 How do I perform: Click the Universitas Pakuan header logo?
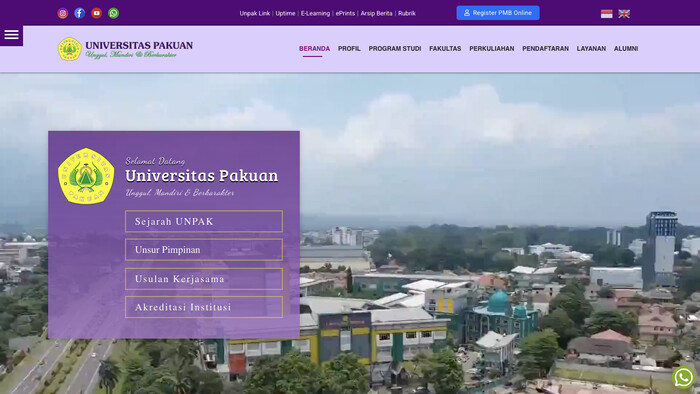(125, 49)
